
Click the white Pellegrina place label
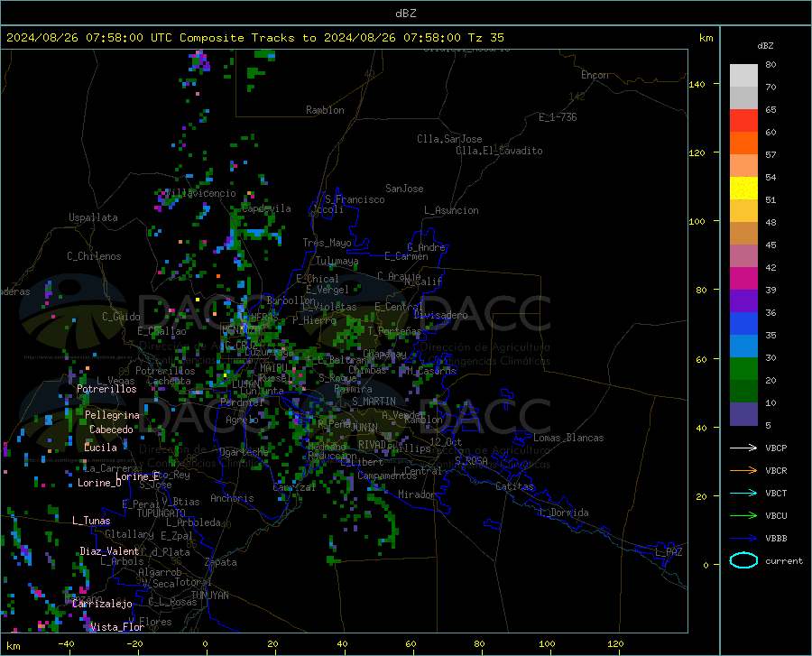click(112, 415)
